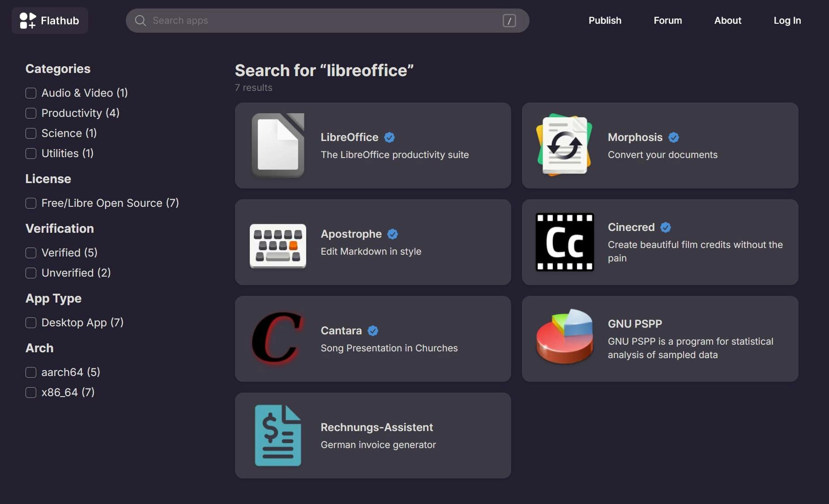Open the Morphosis converter app icon
This screenshot has height=504, width=829.
[x=564, y=145]
